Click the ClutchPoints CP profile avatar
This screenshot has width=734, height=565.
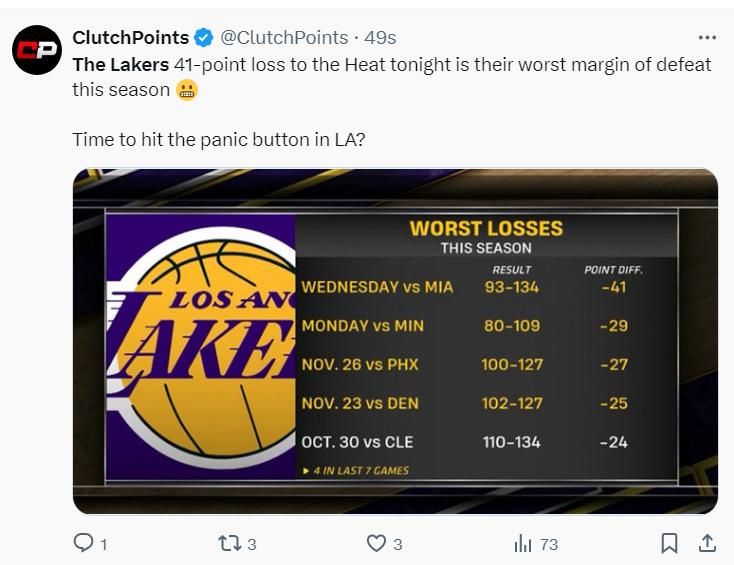[37, 50]
